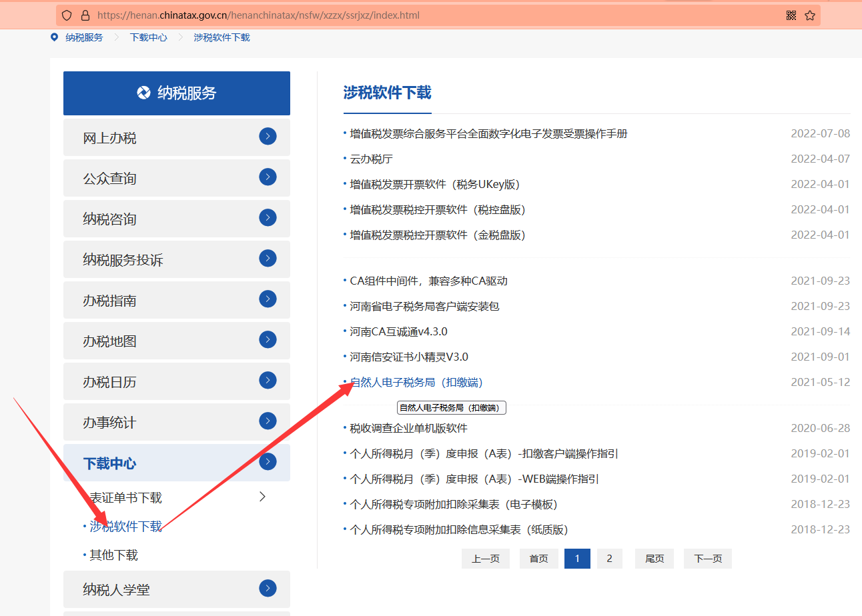This screenshot has width=862, height=616.
Task: Open the 纳税咨询 menu item
Action: 177,219
